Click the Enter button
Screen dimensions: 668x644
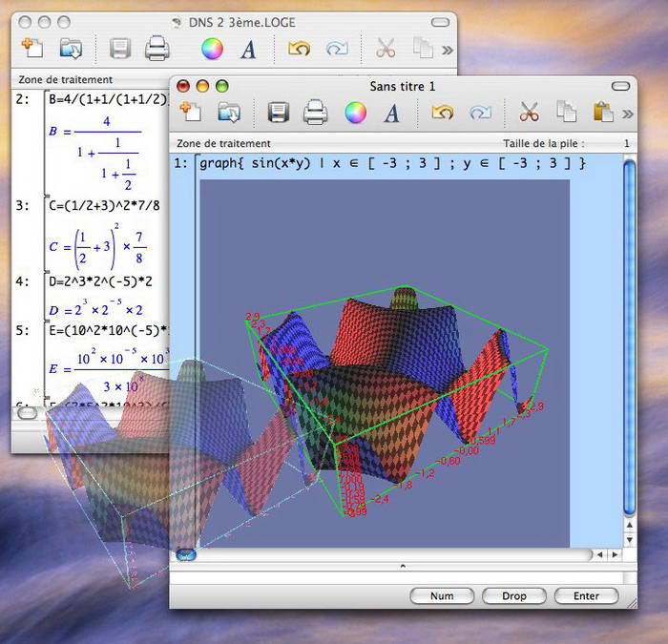click(586, 596)
